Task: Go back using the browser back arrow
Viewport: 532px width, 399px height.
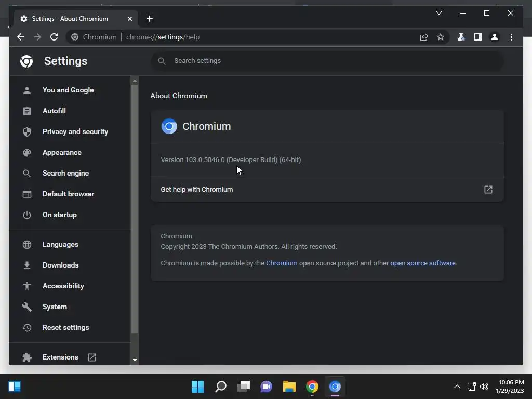Action: (21, 37)
